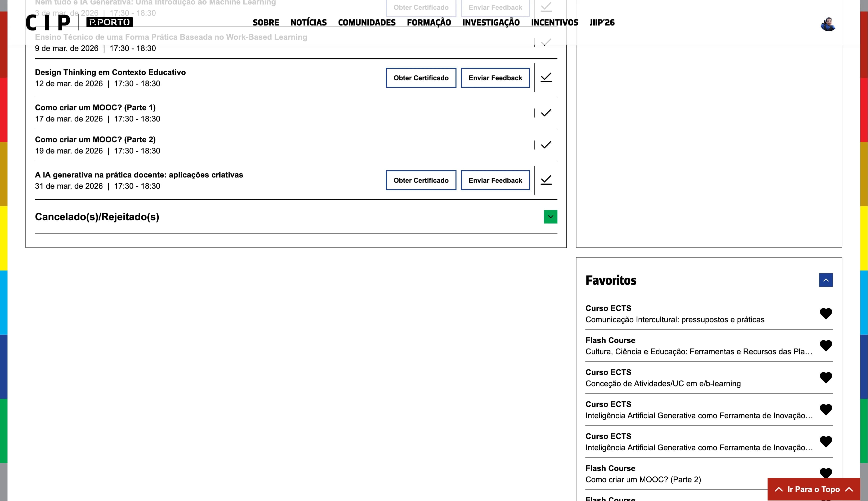The height and width of the screenshot is (501, 868).
Task: Click the CIP logo
Action: [x=48, y=23]
